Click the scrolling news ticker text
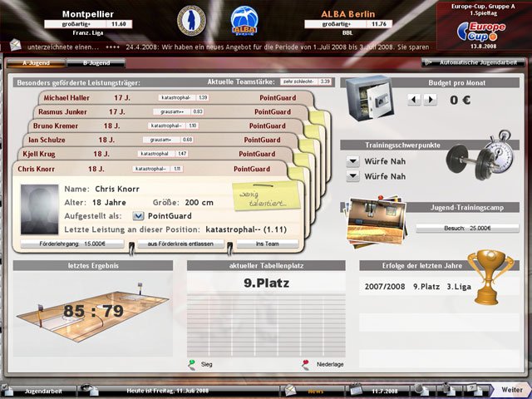The height and width of the screenshot is (399, 532). pyautogui.click(x=229, y=47)
